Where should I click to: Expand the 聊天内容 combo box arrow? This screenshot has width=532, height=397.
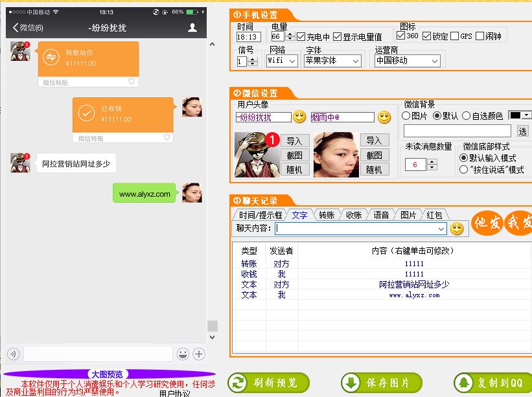441,229
